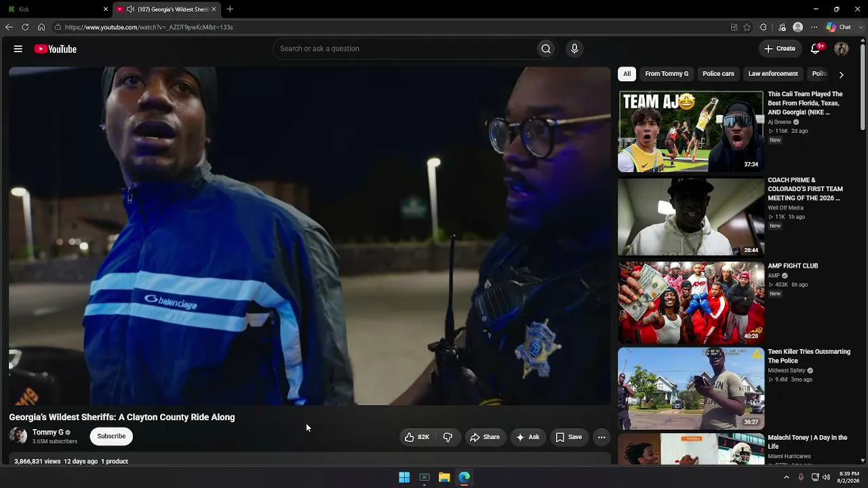Open the Aj Greene channel name

coord(780,122)
